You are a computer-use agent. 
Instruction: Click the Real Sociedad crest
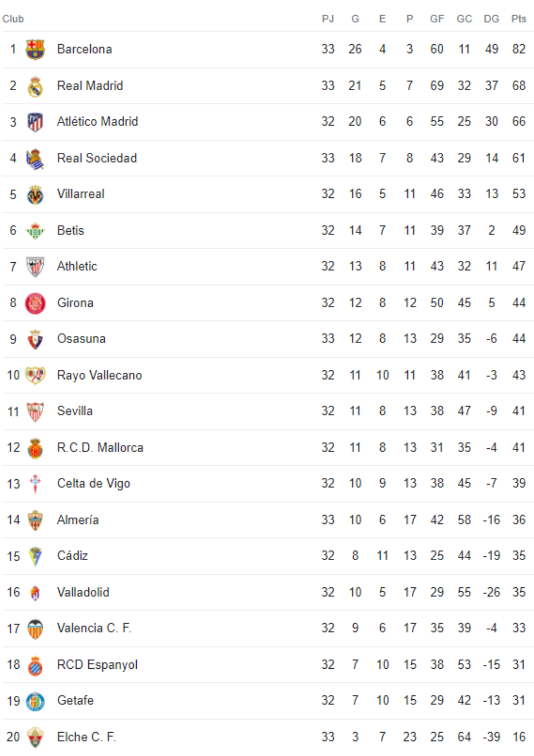point(35,158)
